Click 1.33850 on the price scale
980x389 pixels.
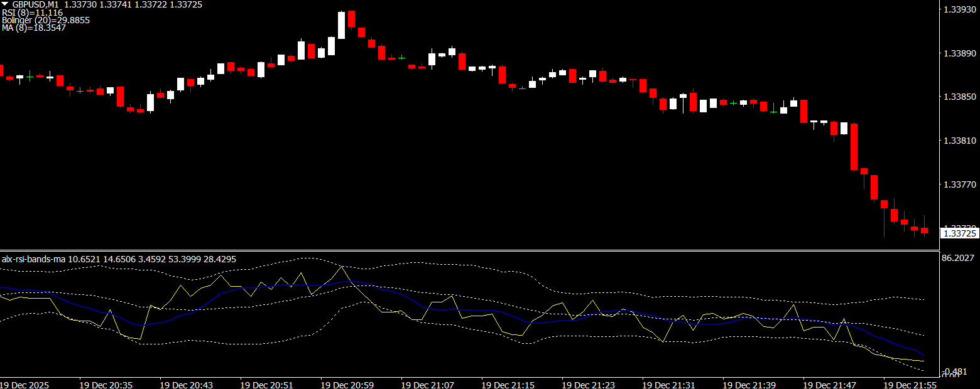[961, 97]
